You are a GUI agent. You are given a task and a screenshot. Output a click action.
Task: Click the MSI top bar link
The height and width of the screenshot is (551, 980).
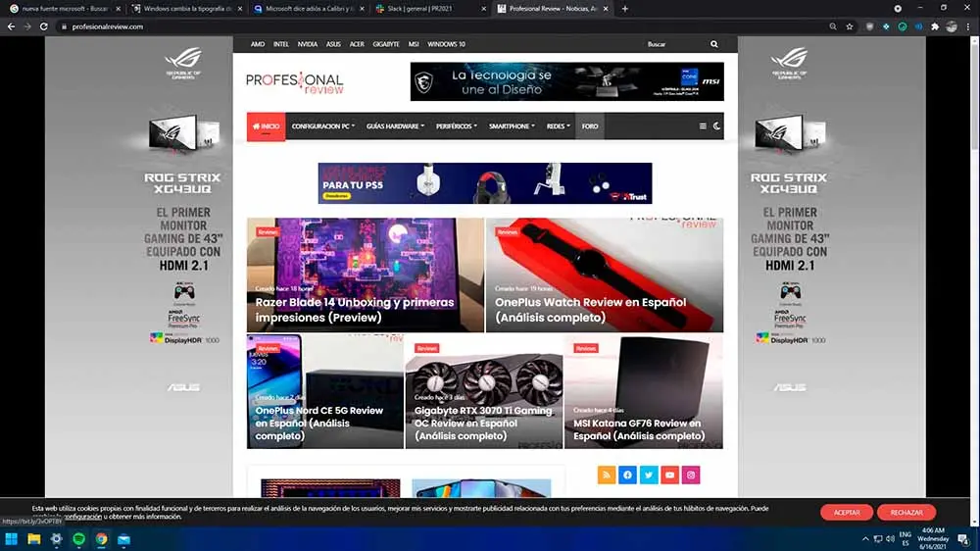click(414, 44)
